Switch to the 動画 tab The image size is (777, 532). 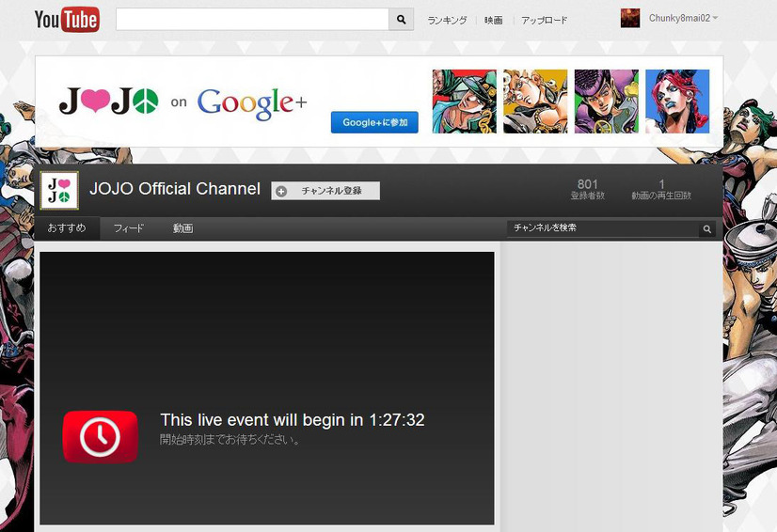182,228
